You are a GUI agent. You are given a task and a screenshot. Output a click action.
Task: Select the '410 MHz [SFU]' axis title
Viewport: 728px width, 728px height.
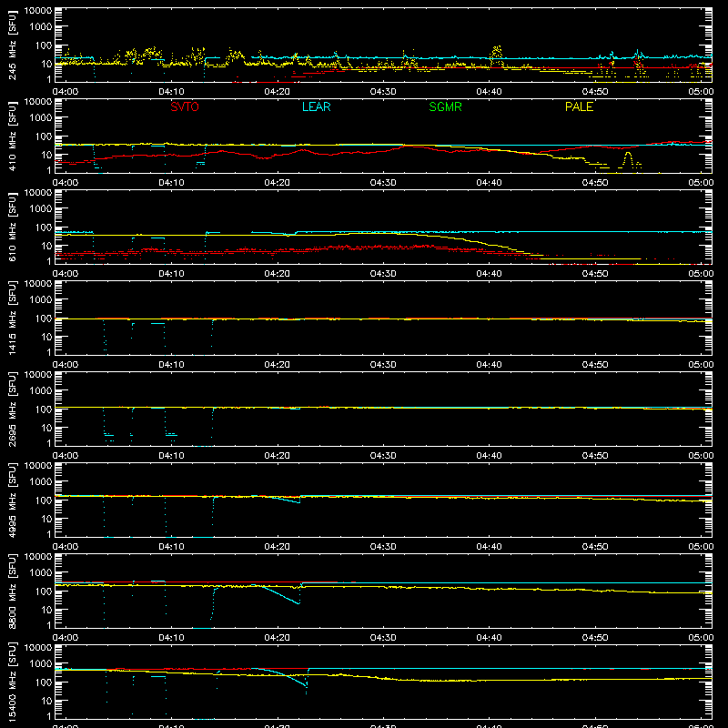point(12,136)
